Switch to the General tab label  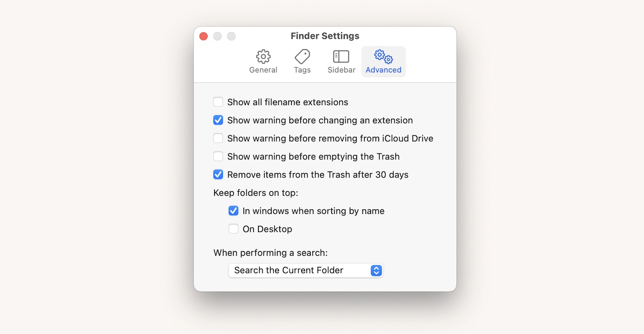263,70
